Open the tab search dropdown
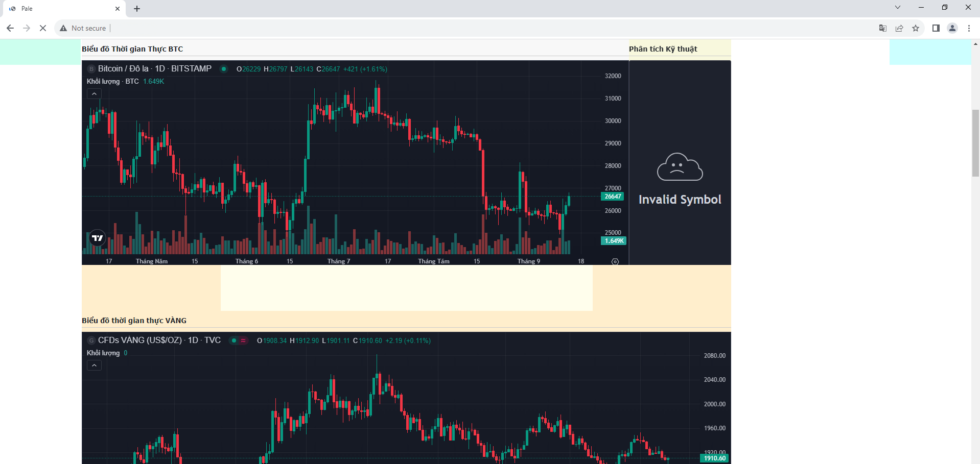 [x=898, y=7]
